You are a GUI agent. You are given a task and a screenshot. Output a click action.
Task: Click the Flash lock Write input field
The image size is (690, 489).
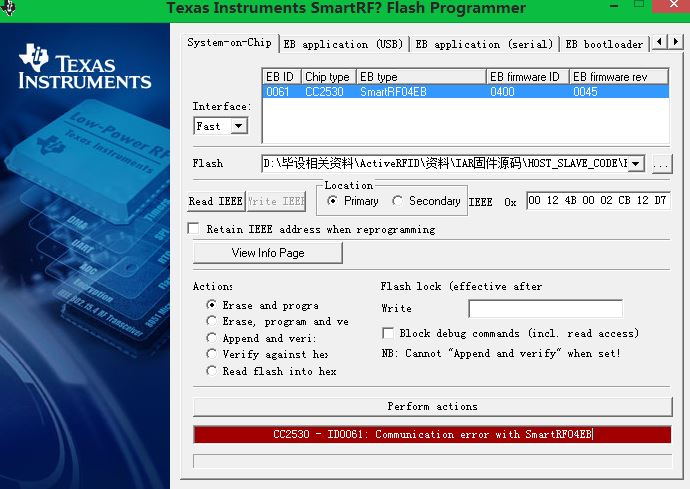pos(546,309)
